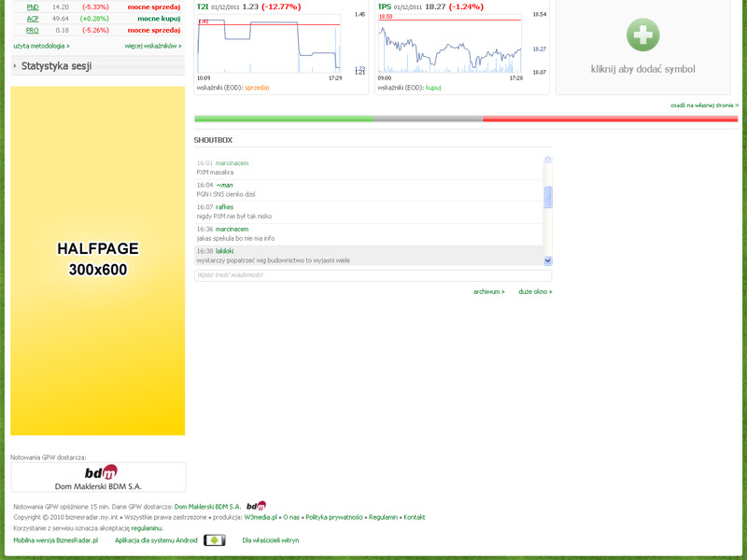Open shoutbox in duże okno

[x=535, y=291]
